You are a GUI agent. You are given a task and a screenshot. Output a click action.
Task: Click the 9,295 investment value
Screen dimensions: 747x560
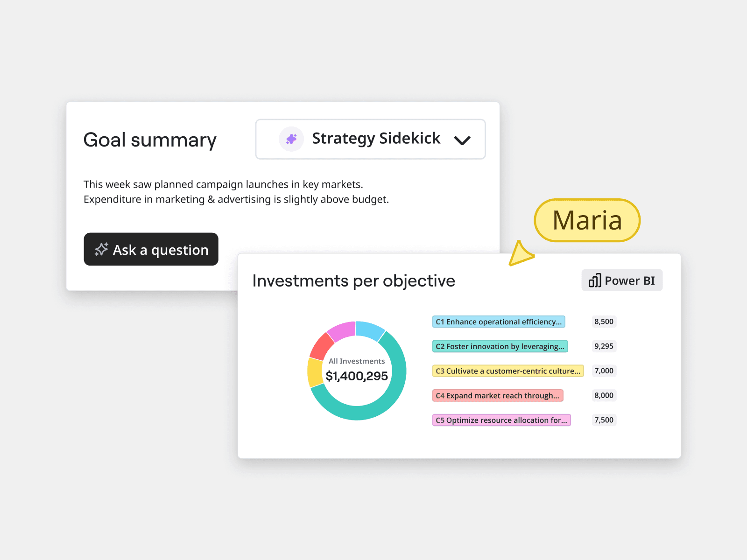coord(604,346)
